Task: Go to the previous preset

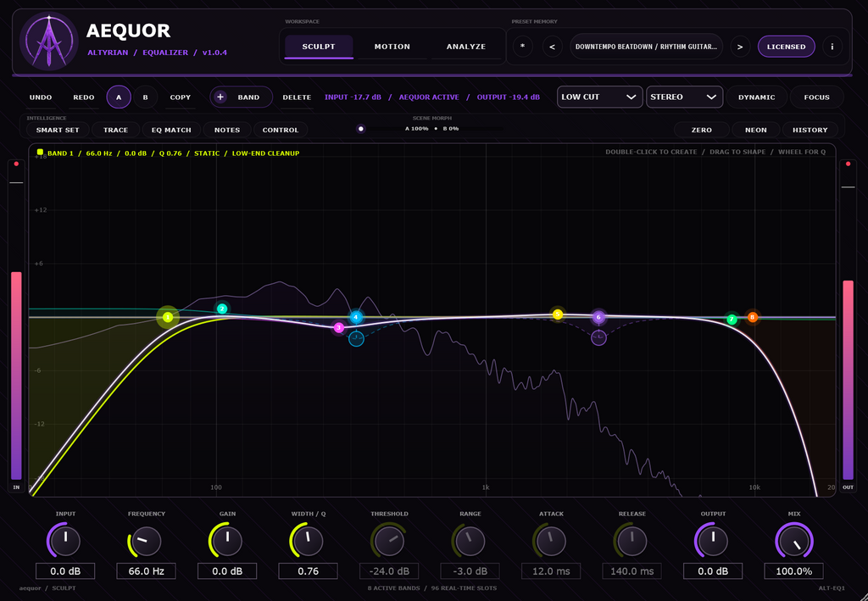Action: (552, 47)
